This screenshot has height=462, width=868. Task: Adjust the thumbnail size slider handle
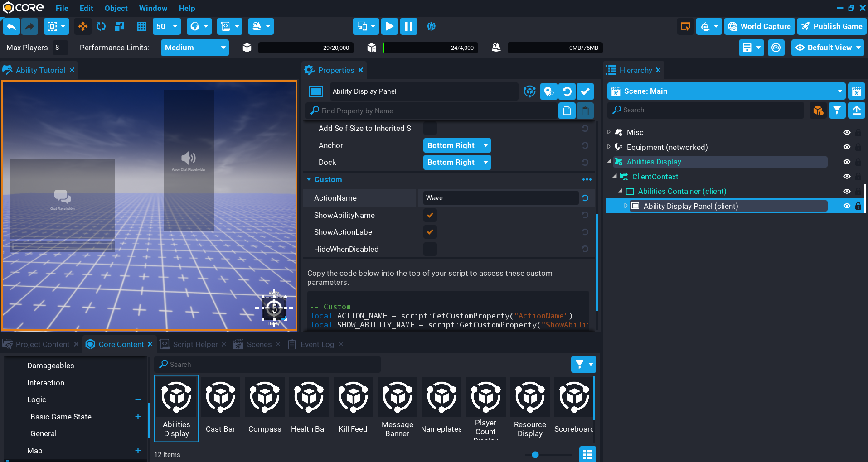point(535,455)
